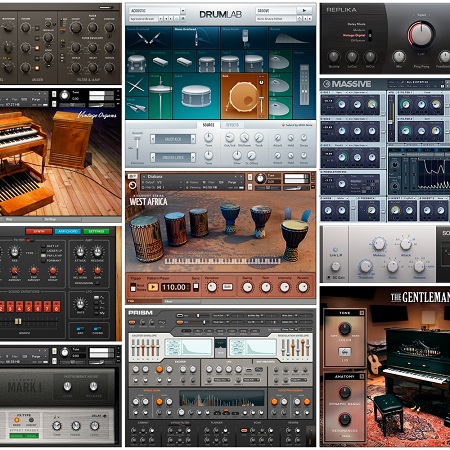This screenshot has height=450, width=450.
Task: Collapse the Anatomy panel in The Gentleman
Action: pyautogui.click(x=362, y=376)
